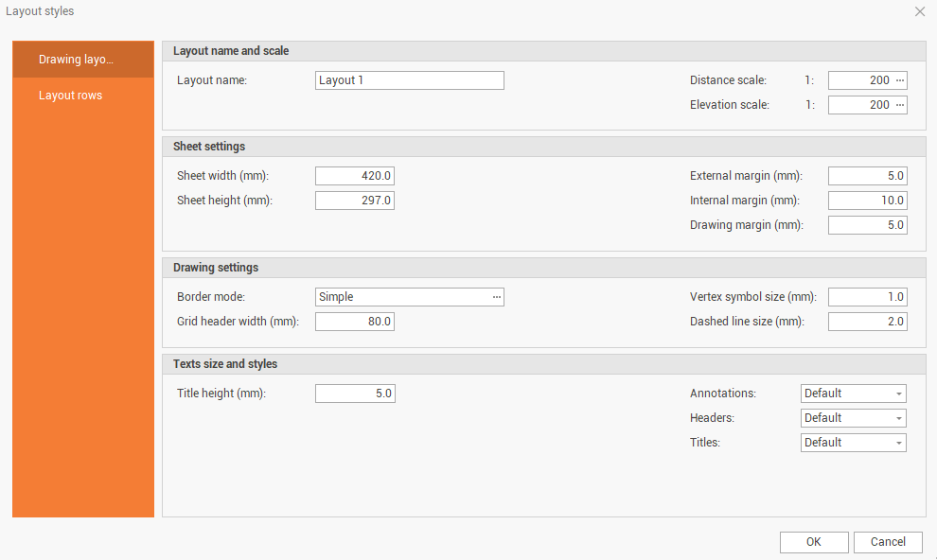Select the Drawing layout tab
The height and width of the screenshot is (560, 937).
tap(82, 60)
